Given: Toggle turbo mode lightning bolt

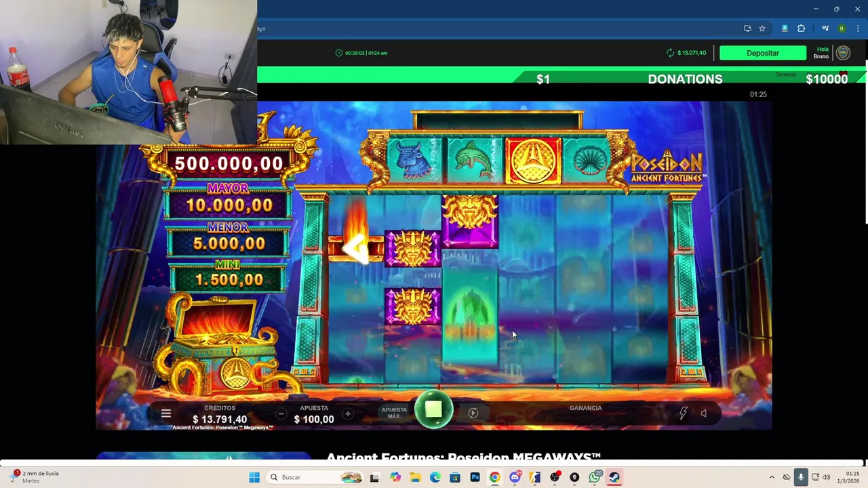Looking at the screenshot, I should tap(683, 413).
